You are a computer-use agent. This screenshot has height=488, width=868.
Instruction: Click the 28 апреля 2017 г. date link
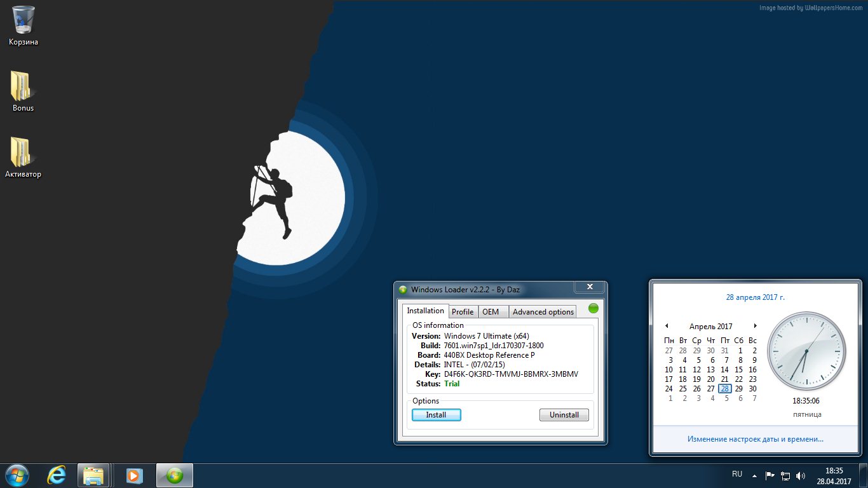tap(756, 297)
